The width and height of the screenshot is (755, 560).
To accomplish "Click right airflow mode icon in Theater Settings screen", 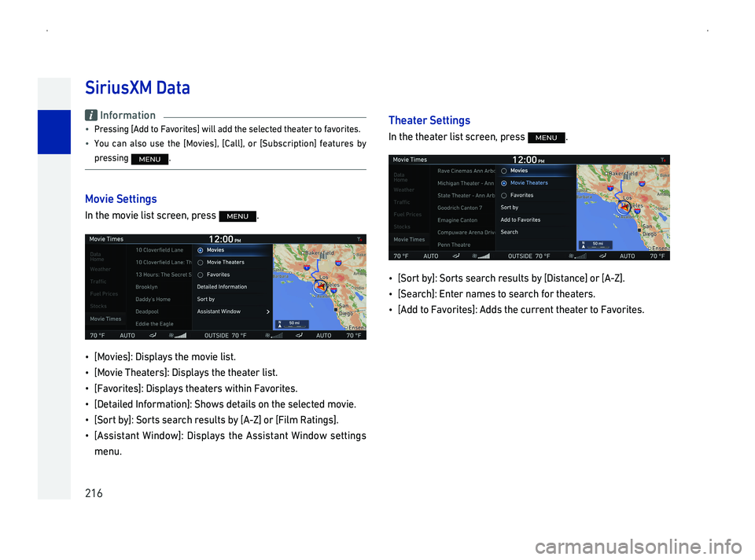I will 602,256.
